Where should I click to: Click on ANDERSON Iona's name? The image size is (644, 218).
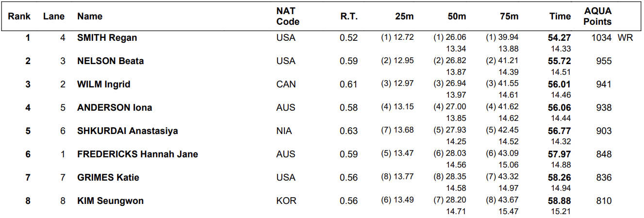(115, 107)
